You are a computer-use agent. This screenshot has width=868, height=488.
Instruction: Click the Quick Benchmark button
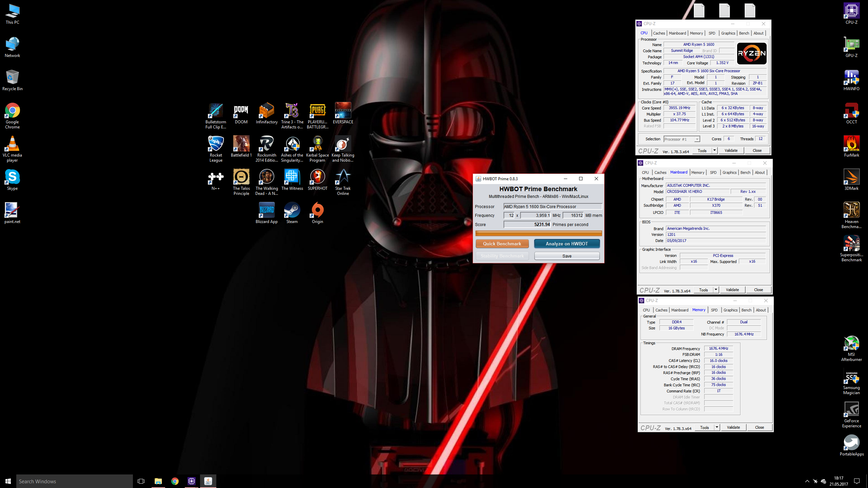pos(502,244)
